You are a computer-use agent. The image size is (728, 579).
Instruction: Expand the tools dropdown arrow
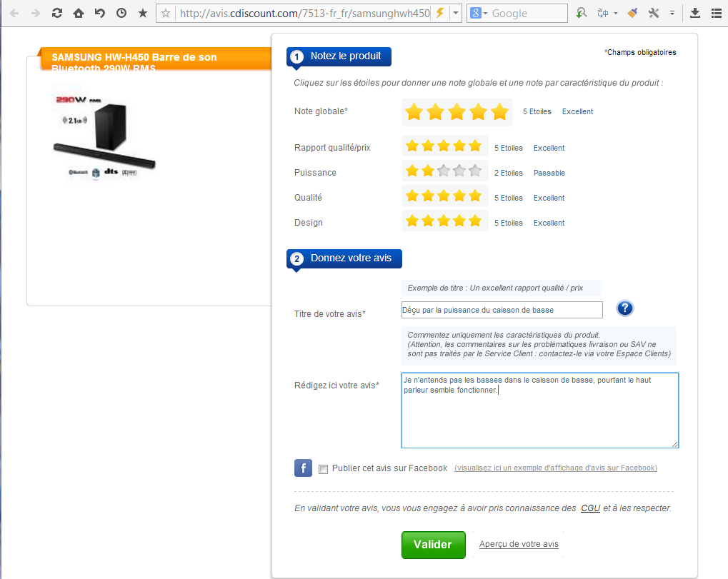point(672,14)
